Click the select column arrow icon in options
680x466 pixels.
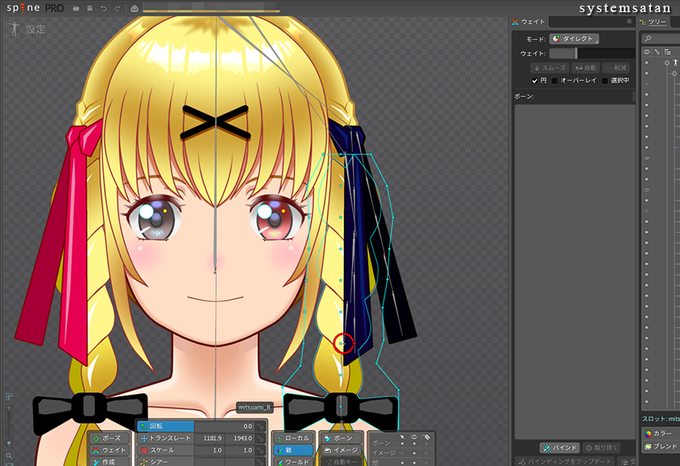tap(402, 437)
